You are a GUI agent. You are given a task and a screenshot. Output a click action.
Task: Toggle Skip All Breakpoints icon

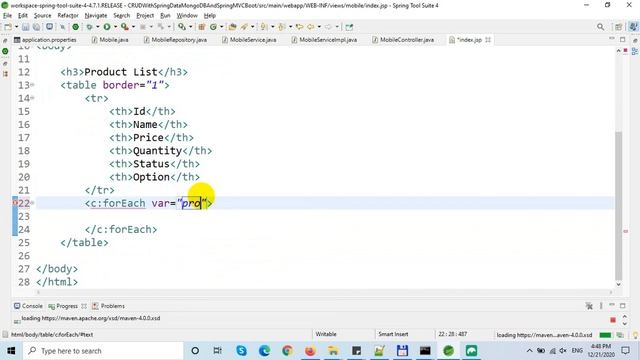tap(62, 27)
